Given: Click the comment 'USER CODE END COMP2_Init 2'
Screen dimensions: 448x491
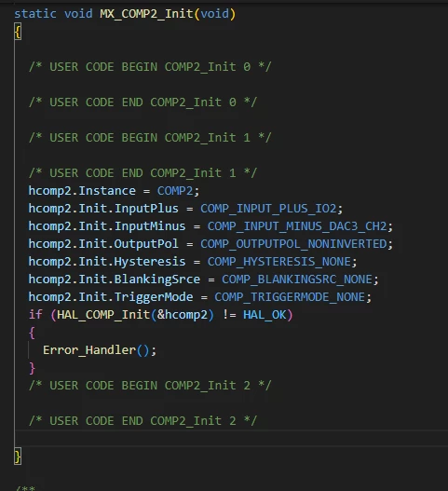Looking at the screenshot, I should [143, 420].
